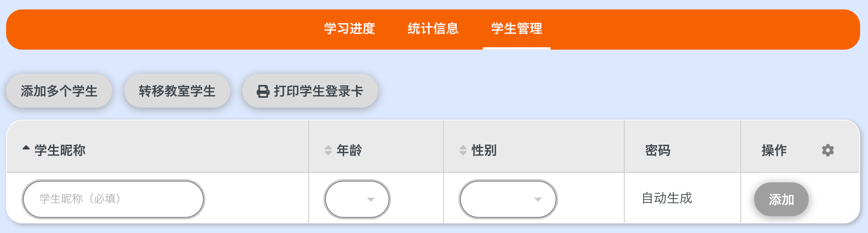Click the 操作 column header label

point(774,150)
